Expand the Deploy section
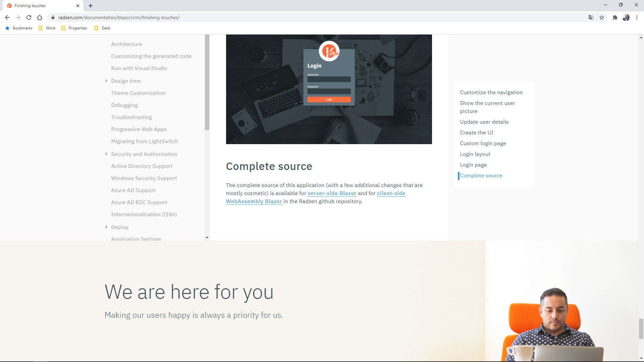Viewport: 644px width, 362px height. click(106, 227)
